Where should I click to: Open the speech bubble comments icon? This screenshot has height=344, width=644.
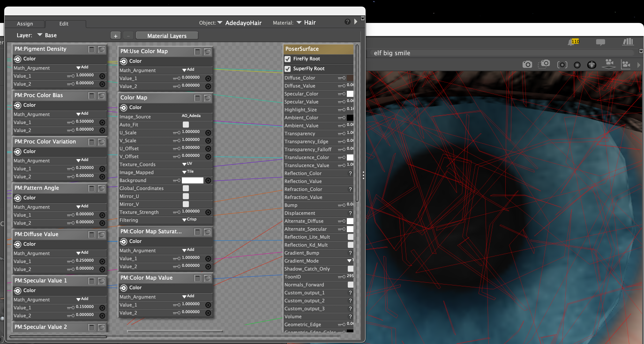tap(600, 42)
